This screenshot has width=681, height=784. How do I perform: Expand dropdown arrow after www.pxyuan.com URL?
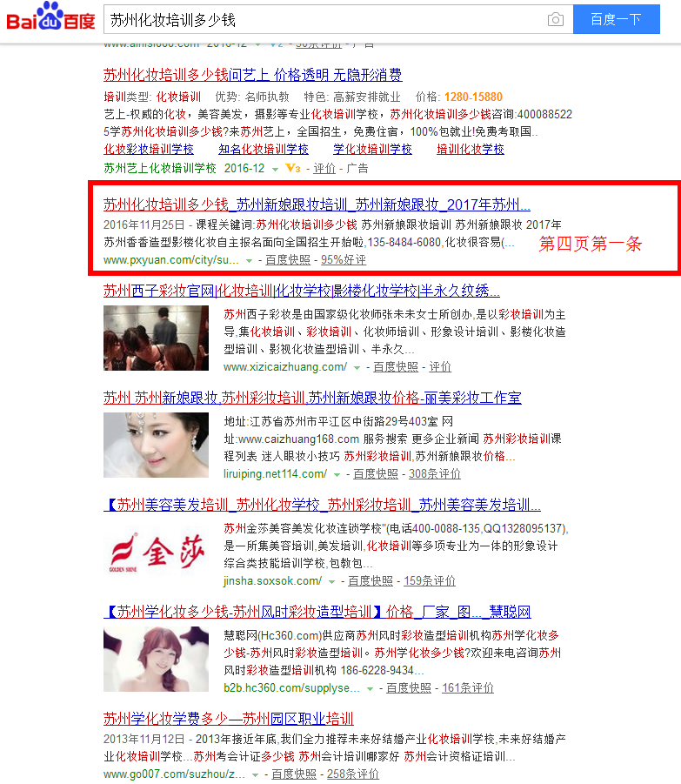tap(249, 260)
